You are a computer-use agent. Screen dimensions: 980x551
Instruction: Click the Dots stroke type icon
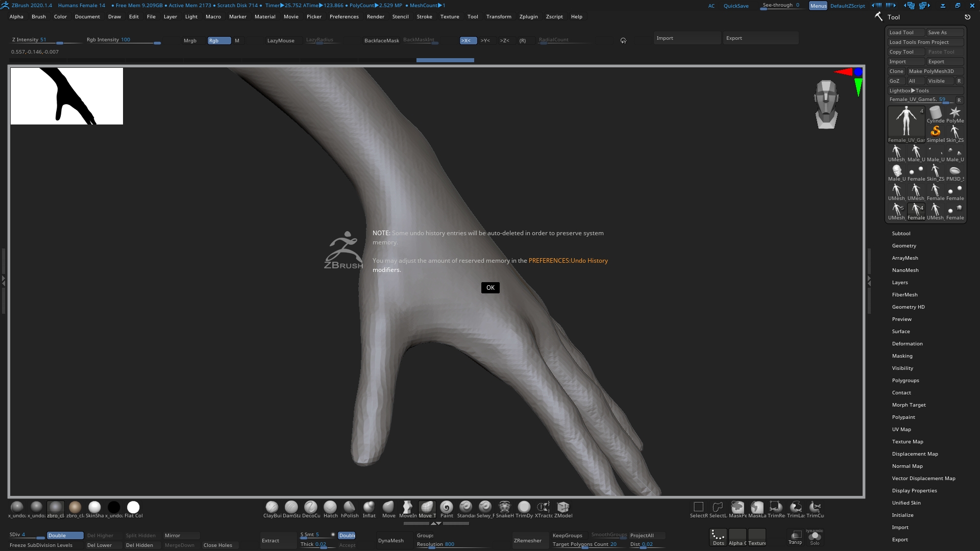[x=718, y=537]
